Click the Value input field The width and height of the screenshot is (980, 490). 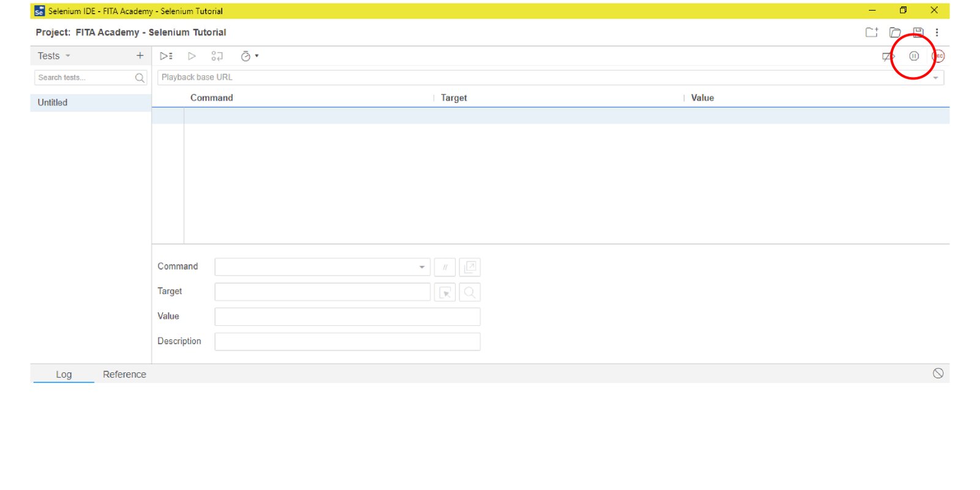347,317
